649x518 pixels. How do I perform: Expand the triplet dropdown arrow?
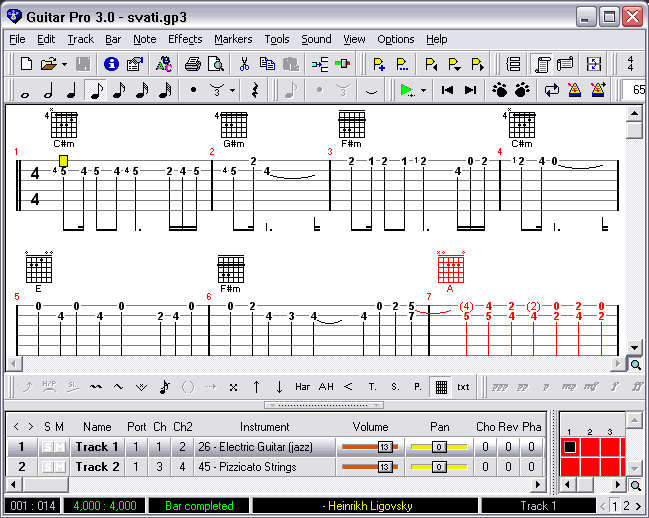(x=233, y=90)
